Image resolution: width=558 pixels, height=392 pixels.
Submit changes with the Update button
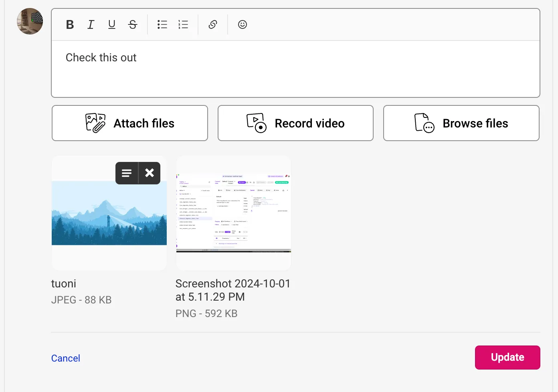click(x=507, y=358)
